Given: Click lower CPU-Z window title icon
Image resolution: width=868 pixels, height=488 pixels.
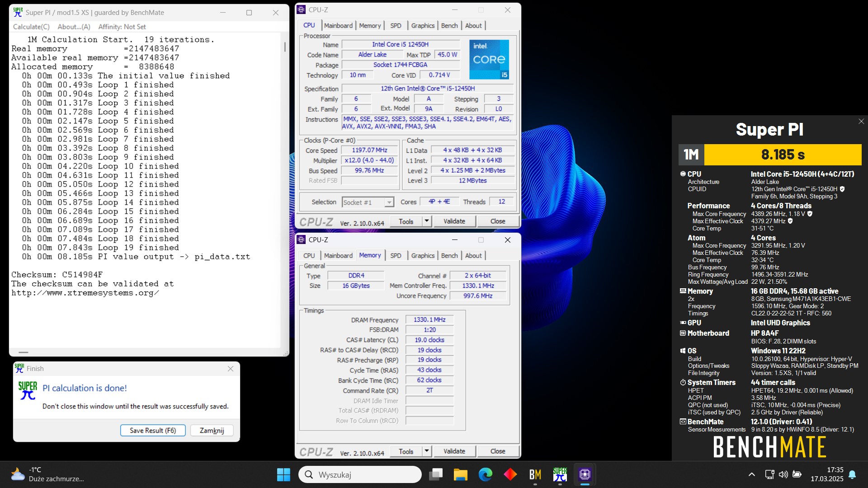Looking at the screenshot, I should click(x=302, y=239).
